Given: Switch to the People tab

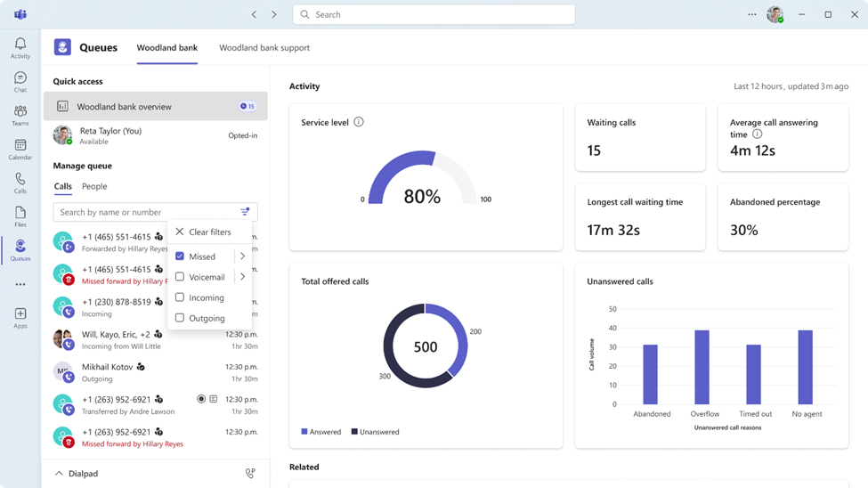Looking at the screenshot, I should [x=94, y=186].
